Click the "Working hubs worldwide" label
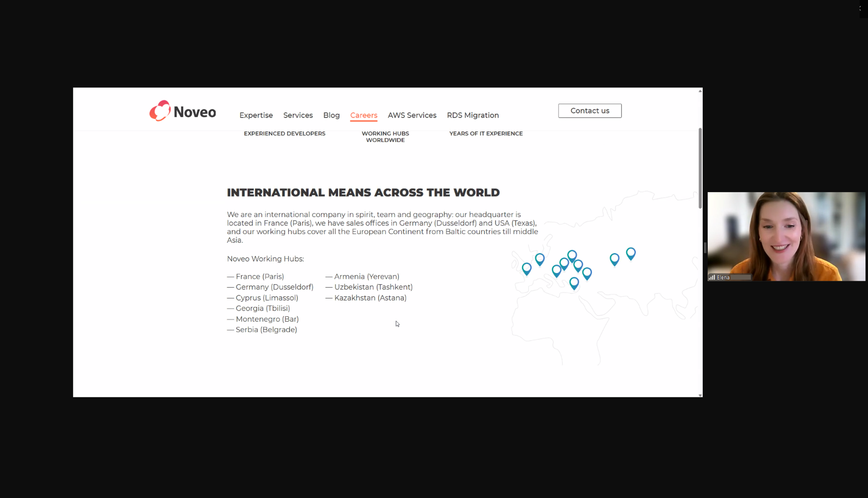The height and width of the screenshot is (498, 868). point(385,137)
